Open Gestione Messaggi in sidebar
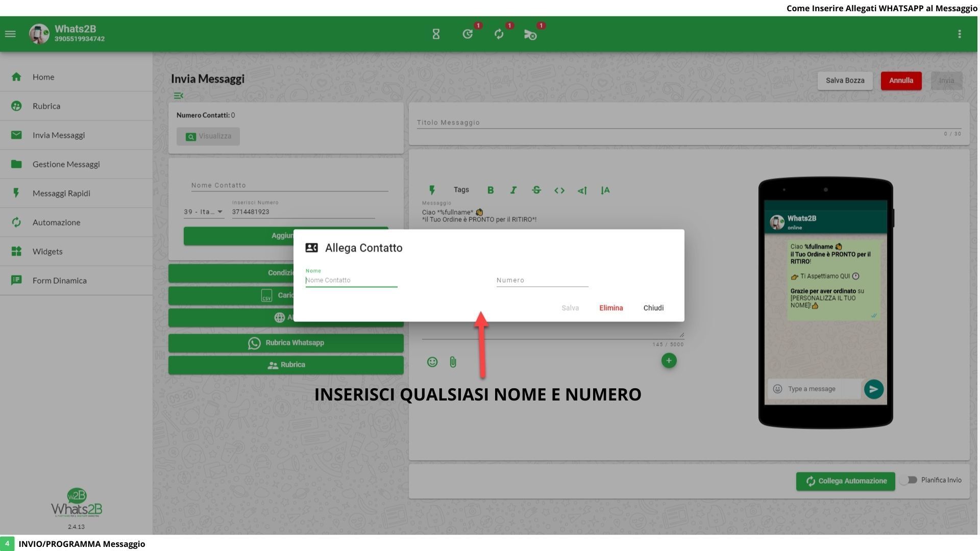The image size is (980, 551). pyautogui.click(x=77, y=164)
